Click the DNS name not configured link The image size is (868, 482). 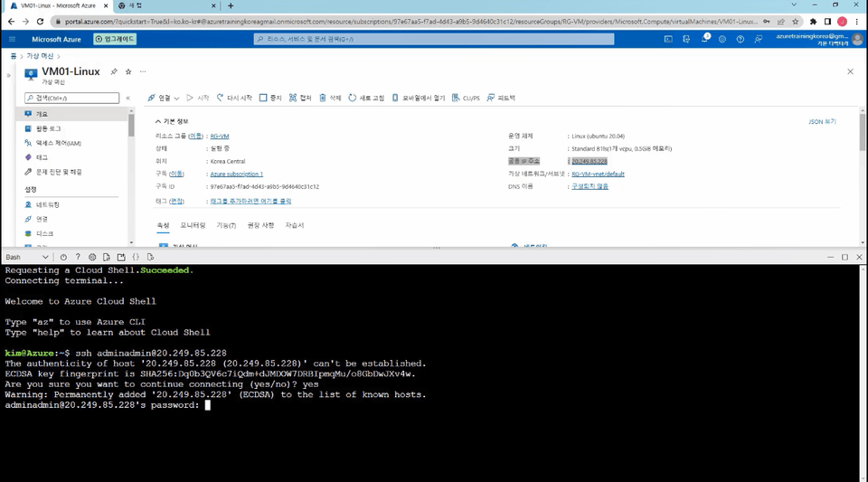[590, 187]
